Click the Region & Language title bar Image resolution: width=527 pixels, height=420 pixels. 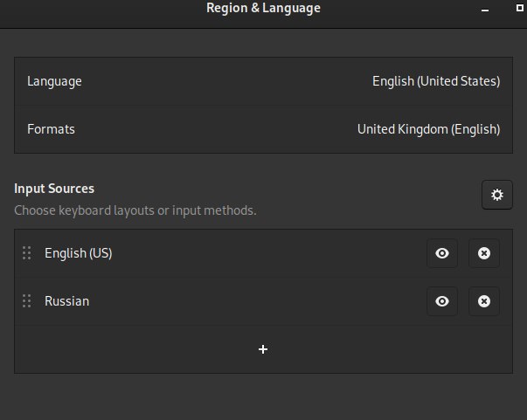(x=263, y=8)
